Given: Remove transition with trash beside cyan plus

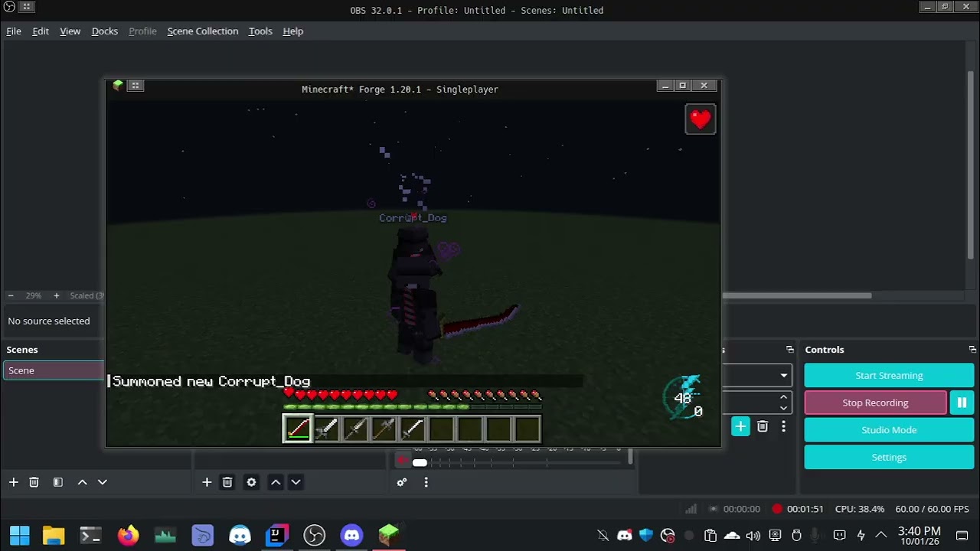Looking at the screenshot, I should (763, 427).
